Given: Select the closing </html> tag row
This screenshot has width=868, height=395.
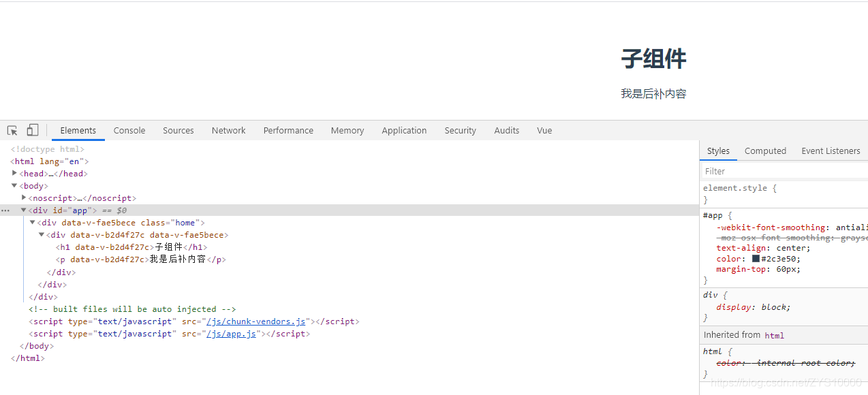Looking at the screenshot, I should (27, 358).
